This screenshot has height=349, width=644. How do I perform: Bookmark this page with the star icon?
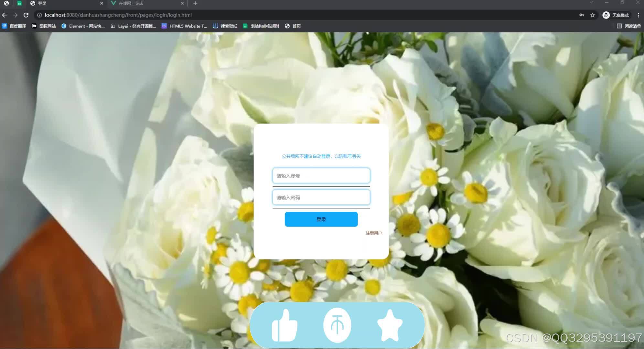593,15
